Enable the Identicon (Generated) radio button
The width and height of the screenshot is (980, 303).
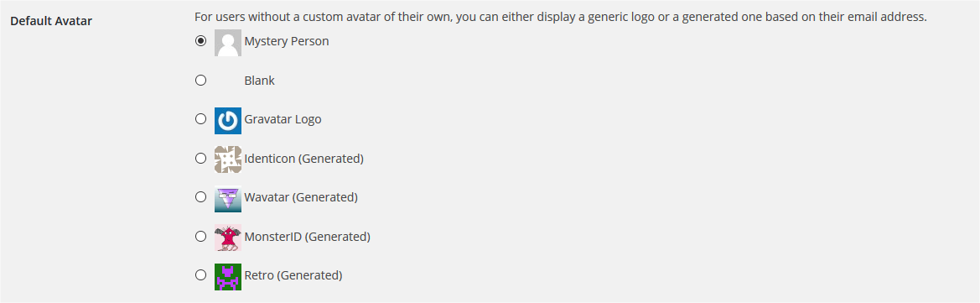pos(200,159)
